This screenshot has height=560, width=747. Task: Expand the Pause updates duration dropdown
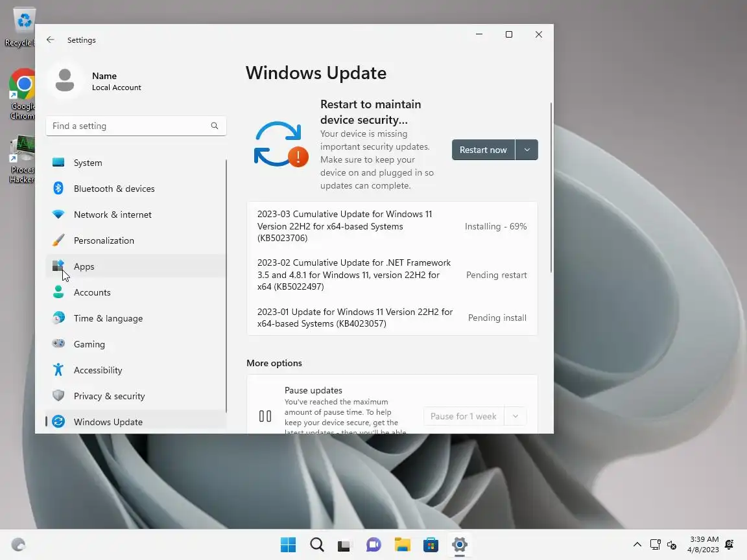(516, 416)
